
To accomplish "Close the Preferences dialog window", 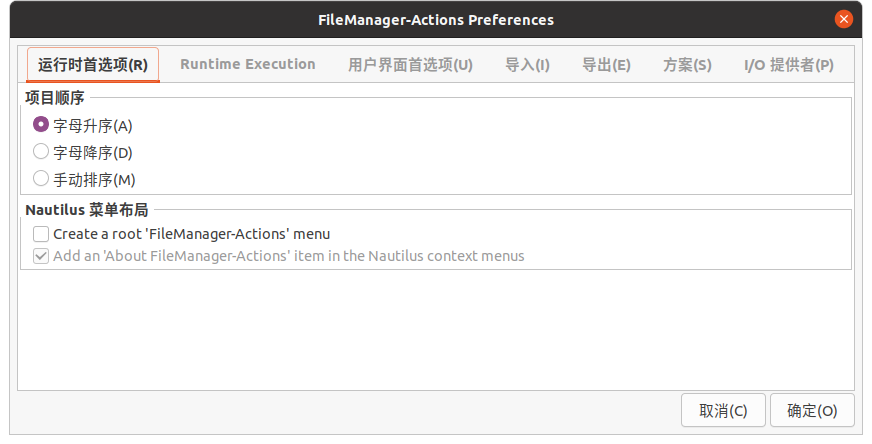I will pos(845,19).
